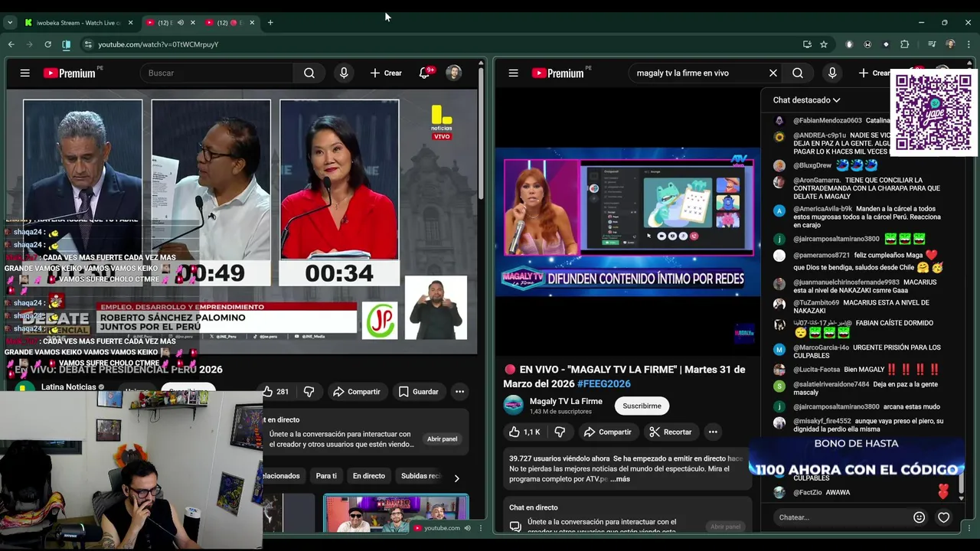Bookmark this page with the star
Image resolution: width=980 pixels, height=551 pixels.
point(824,44)
